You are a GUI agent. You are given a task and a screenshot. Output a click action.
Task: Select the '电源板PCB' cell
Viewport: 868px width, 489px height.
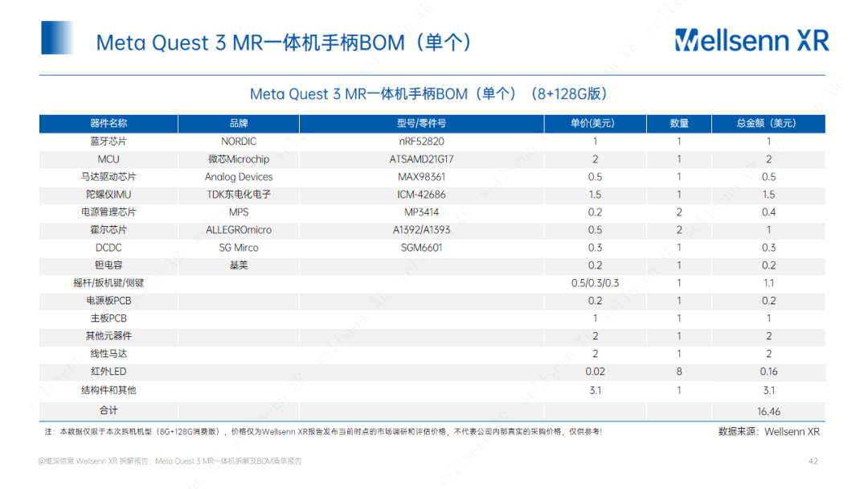coord(108,301)
